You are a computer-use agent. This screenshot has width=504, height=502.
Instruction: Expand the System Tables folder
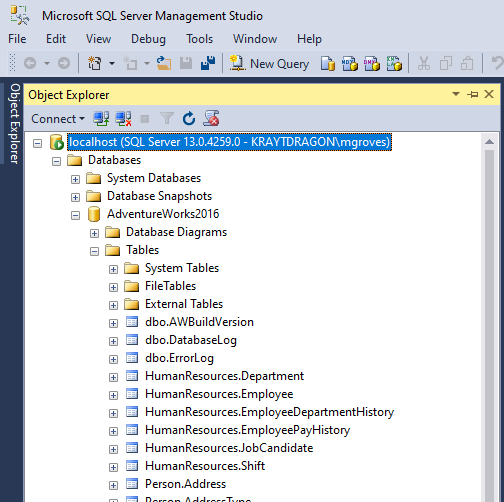click(x=113, y=270)
